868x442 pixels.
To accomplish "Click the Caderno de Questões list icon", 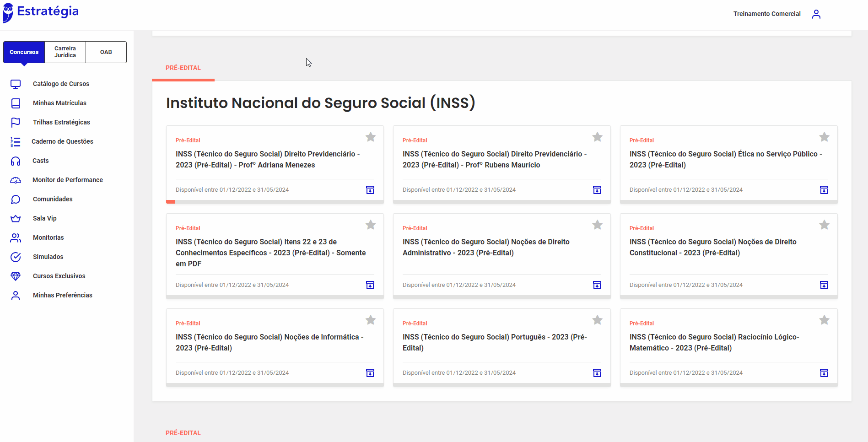I will (16, 141).
